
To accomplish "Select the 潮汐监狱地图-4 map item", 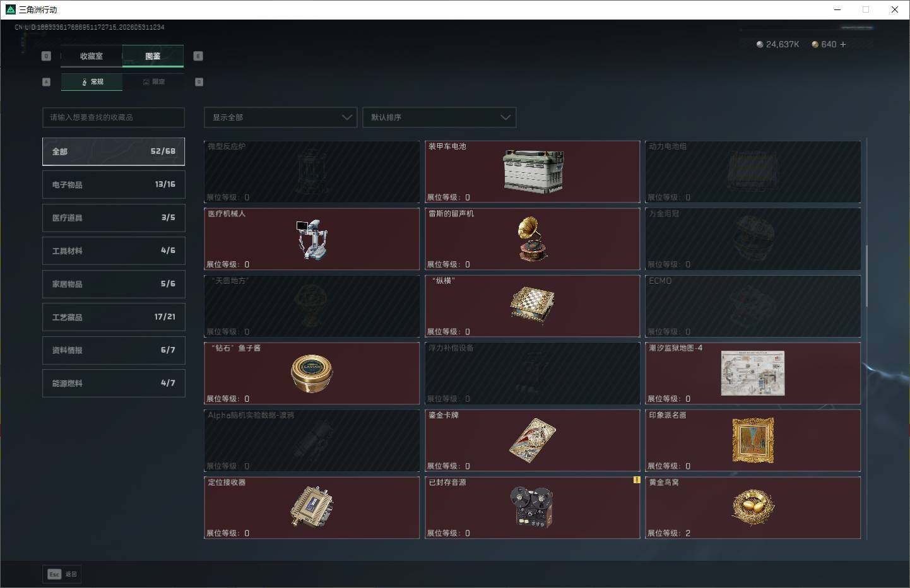I will coord(753,373).
